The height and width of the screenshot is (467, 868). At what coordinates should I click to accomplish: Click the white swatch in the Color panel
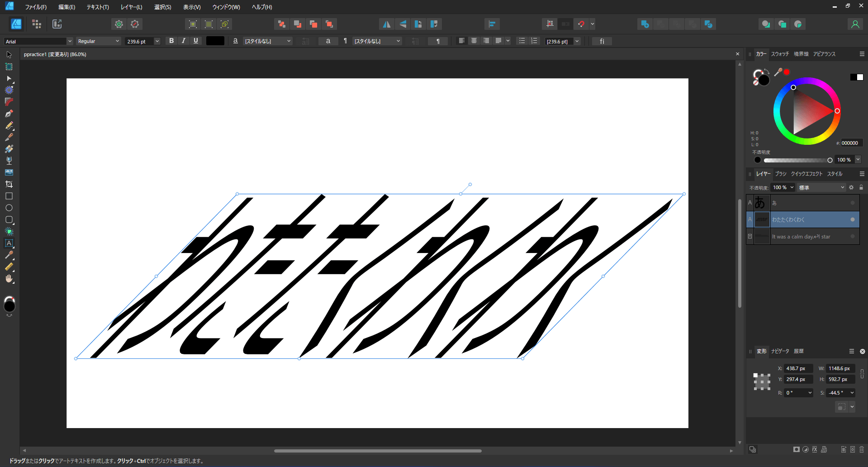click(x=860, y=77)
